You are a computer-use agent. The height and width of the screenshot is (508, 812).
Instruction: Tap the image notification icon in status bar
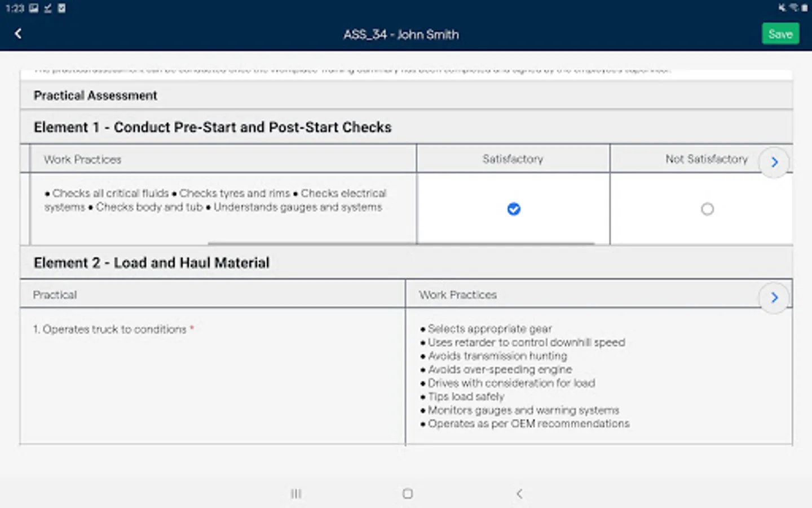(x=34, y=8)
